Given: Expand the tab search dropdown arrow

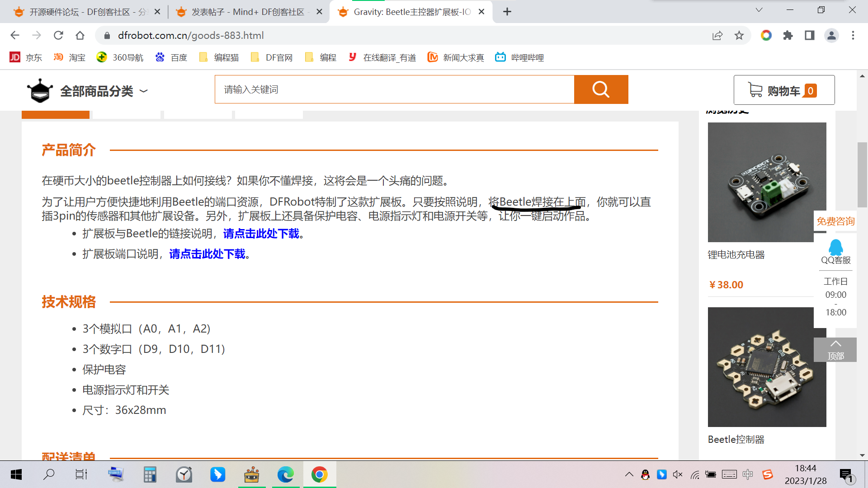Looking at the screenshot, I should [x=759, y=10].
